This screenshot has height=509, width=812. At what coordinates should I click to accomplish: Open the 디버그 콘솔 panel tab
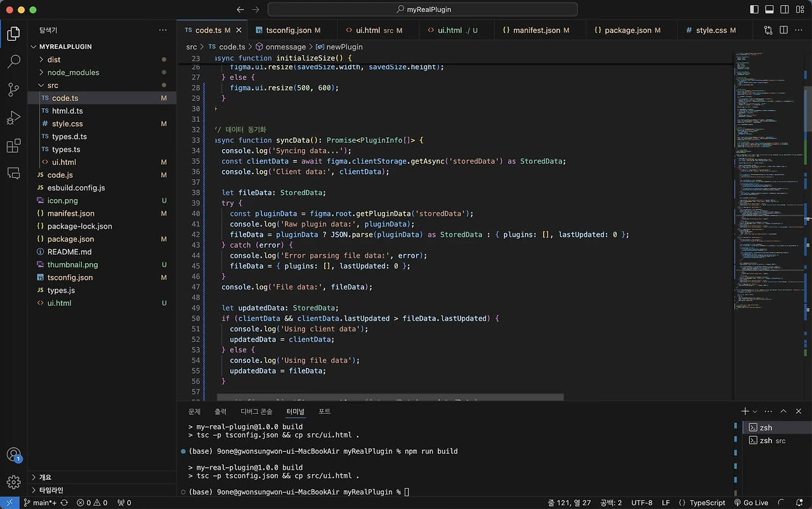(x=256, y=411)
